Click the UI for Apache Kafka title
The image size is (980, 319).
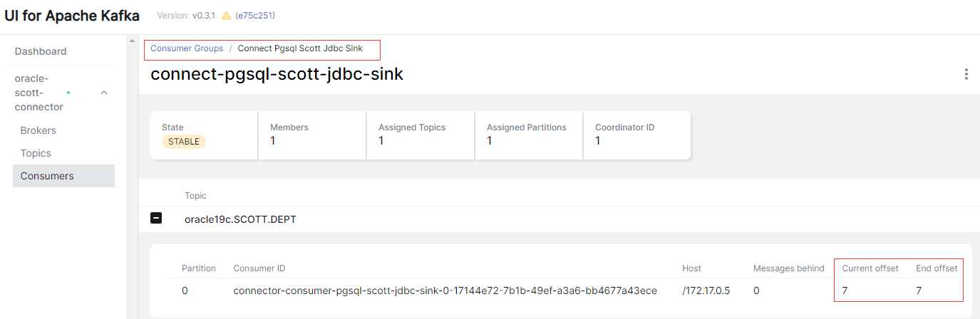pyautogui.click(x=72, y=16)
